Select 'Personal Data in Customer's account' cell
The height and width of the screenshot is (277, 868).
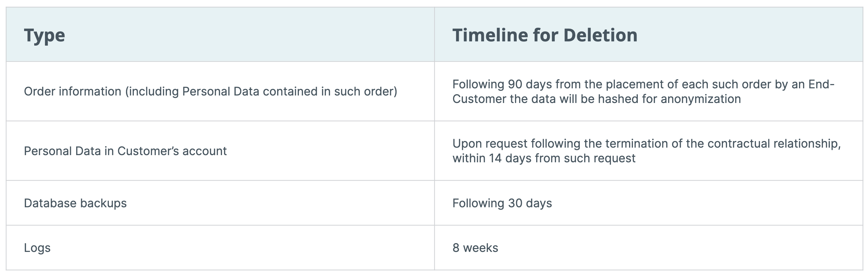click(125, 151)
